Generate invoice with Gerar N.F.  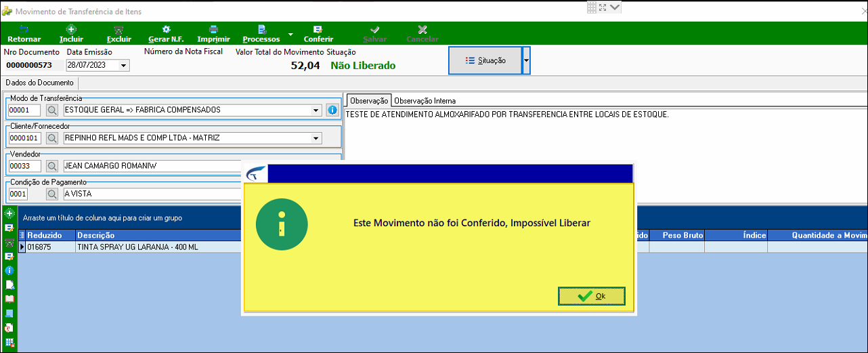point(166,34)
